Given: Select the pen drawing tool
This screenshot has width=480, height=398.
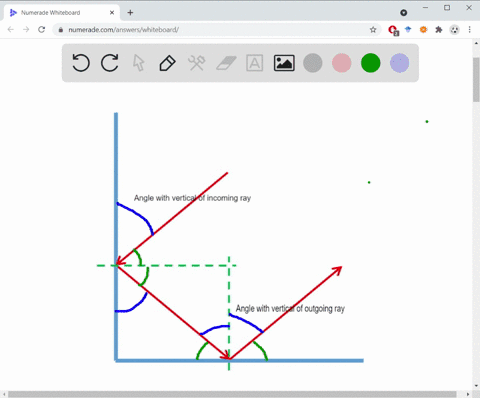Looking at the screenshot, I should 167,63.
